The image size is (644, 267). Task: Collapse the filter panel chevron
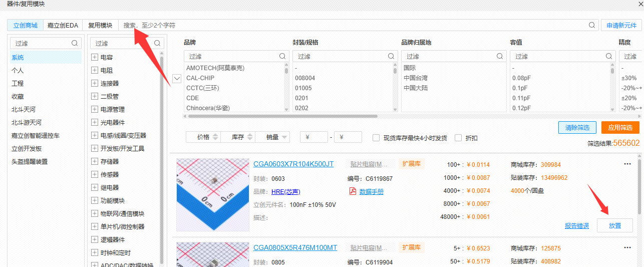(x=176, y=78)
